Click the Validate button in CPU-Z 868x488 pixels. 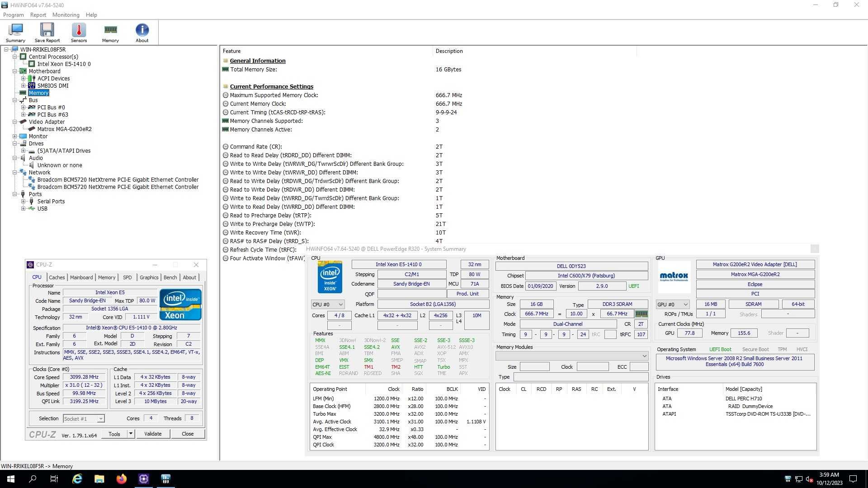coord(153,434)
